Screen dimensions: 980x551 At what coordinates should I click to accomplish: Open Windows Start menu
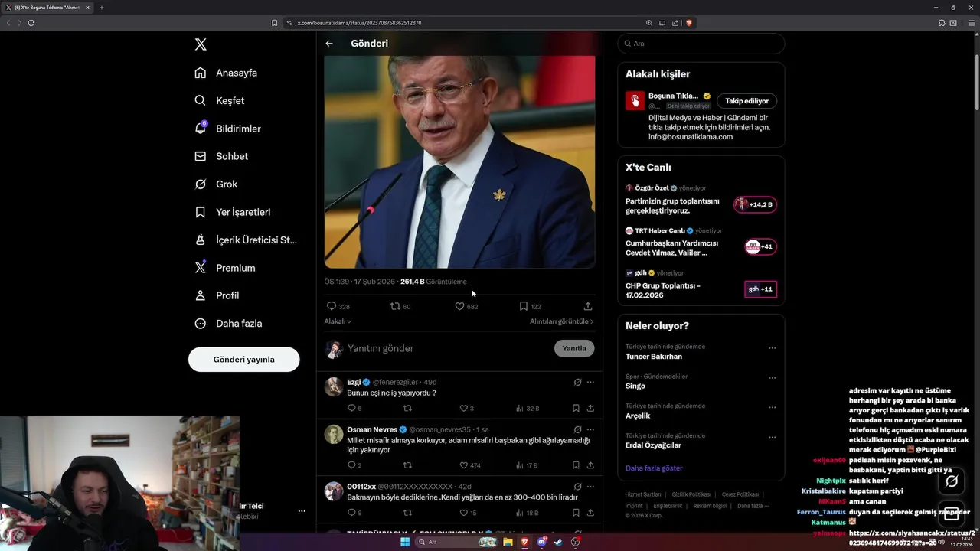pos(405,542)
